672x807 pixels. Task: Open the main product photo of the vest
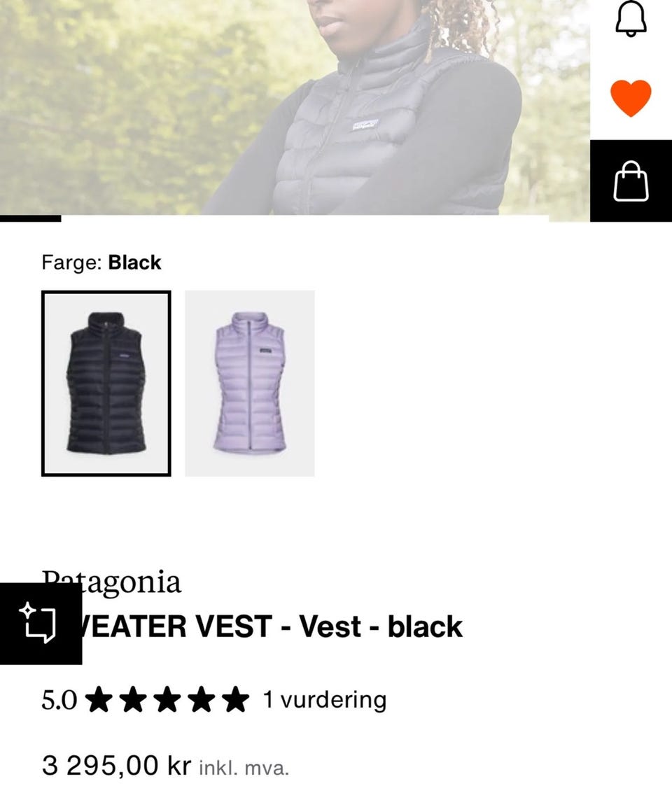(295, 107)
